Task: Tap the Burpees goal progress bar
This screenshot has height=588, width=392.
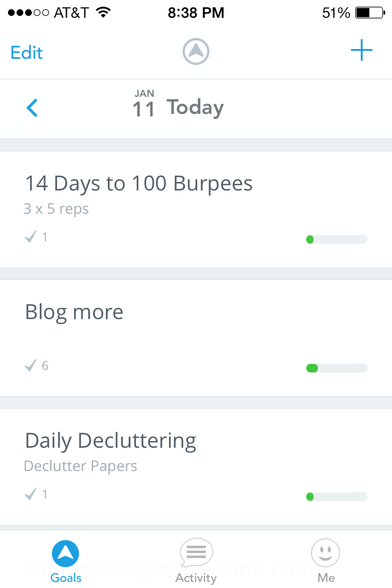Action: pyautogui.click(x=336, y=239)
